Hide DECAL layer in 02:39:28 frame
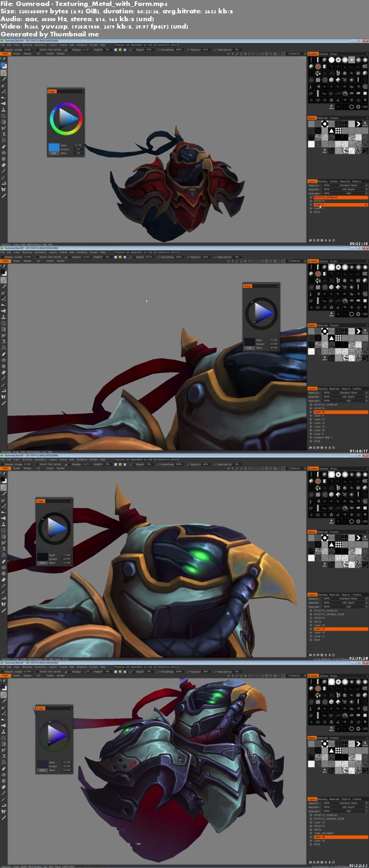Screen dimensions: 369x868 coord(311,622)
